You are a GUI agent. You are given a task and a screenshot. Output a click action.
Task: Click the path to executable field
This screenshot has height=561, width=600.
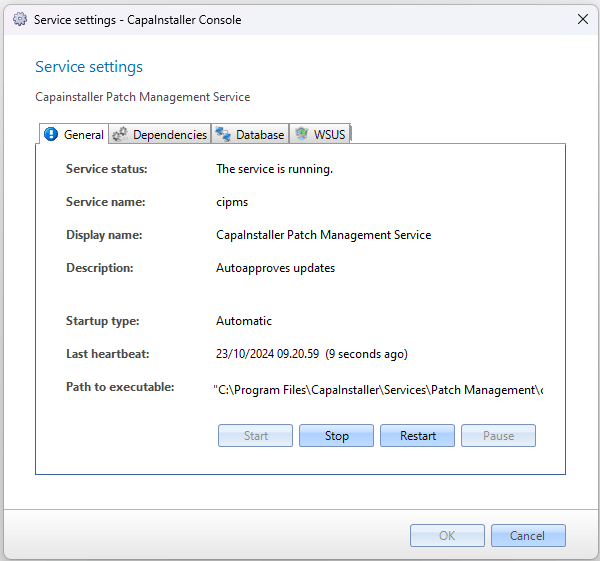[x=378, y=390]
